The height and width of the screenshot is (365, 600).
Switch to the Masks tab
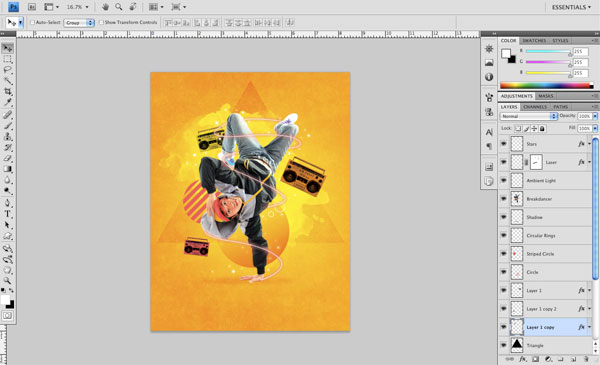point(546,96)
